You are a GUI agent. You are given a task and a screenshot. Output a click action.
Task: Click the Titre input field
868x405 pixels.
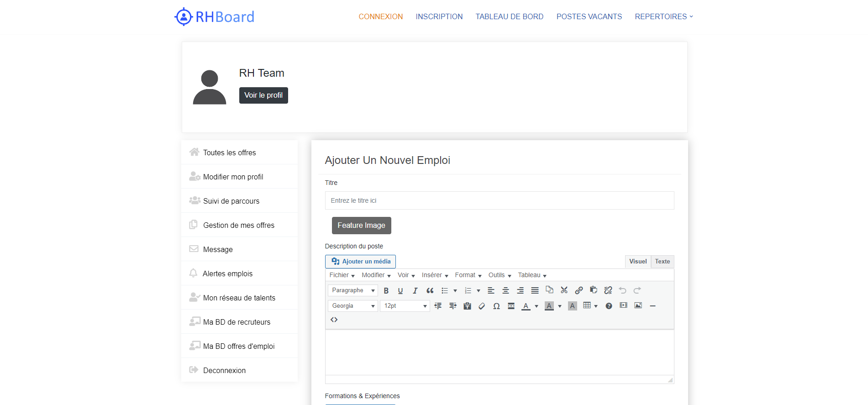point(499,200)
